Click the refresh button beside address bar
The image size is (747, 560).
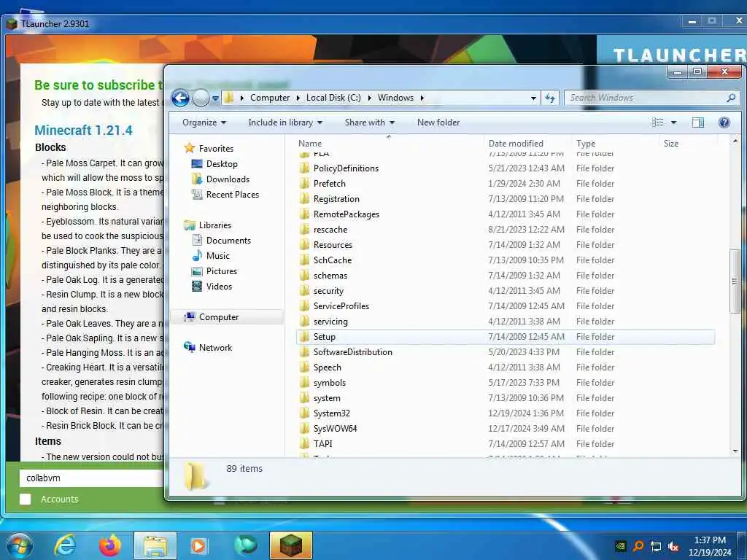point(550,98)
